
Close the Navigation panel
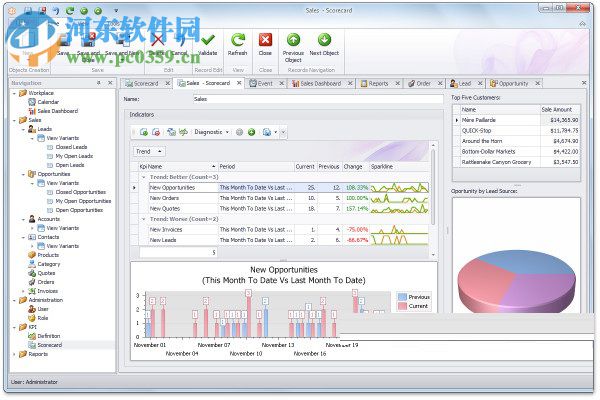110,83
